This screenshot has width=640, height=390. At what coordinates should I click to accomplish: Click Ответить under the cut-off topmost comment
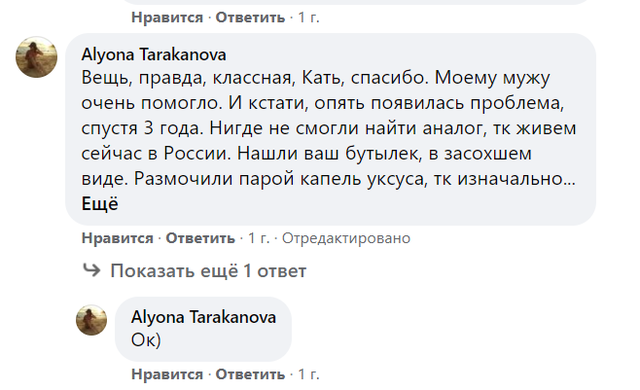250,18
